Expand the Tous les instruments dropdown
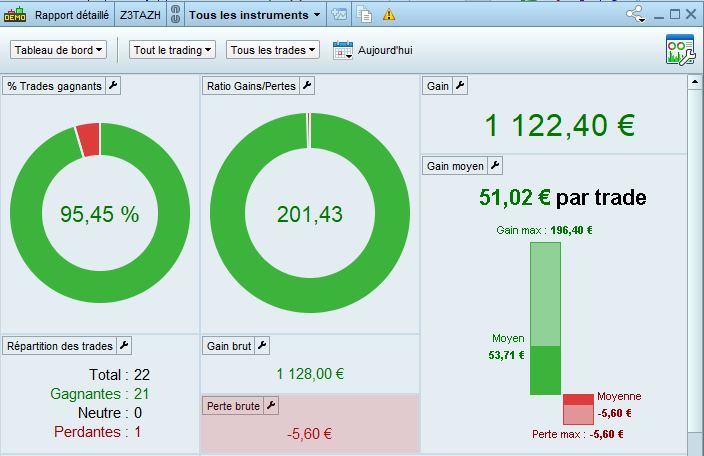The height and width of the screenshot is (456, 704). coord(255,15)
